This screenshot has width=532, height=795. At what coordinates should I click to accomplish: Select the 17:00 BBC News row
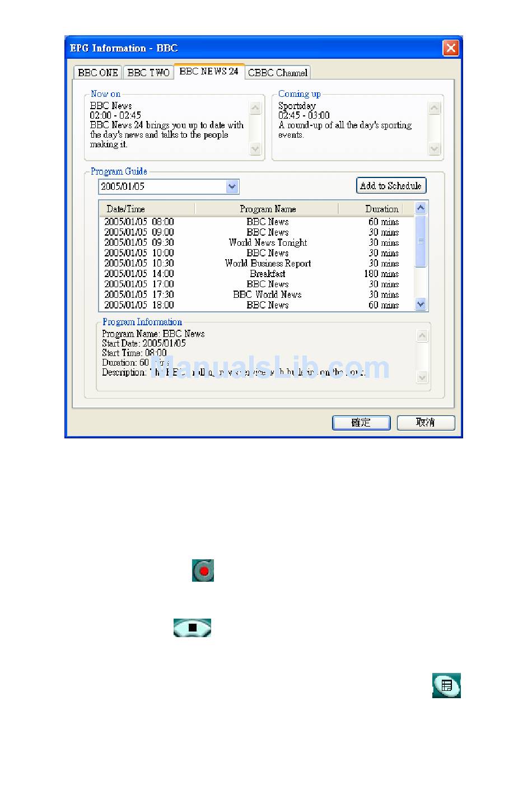point(256,284)
